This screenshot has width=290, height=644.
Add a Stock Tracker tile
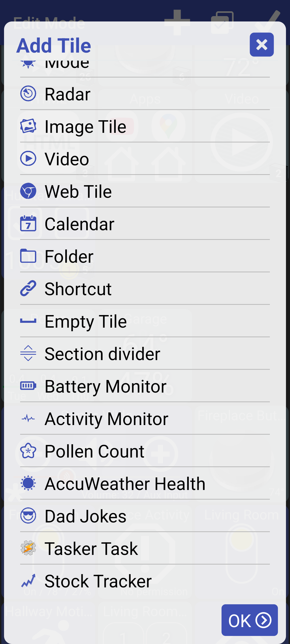click(x=98, y=581)
